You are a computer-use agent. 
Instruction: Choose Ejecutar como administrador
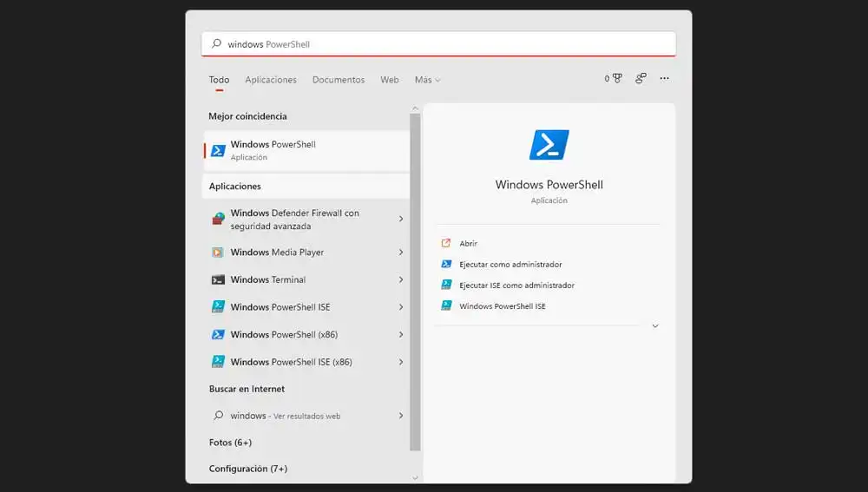(510, 265)
